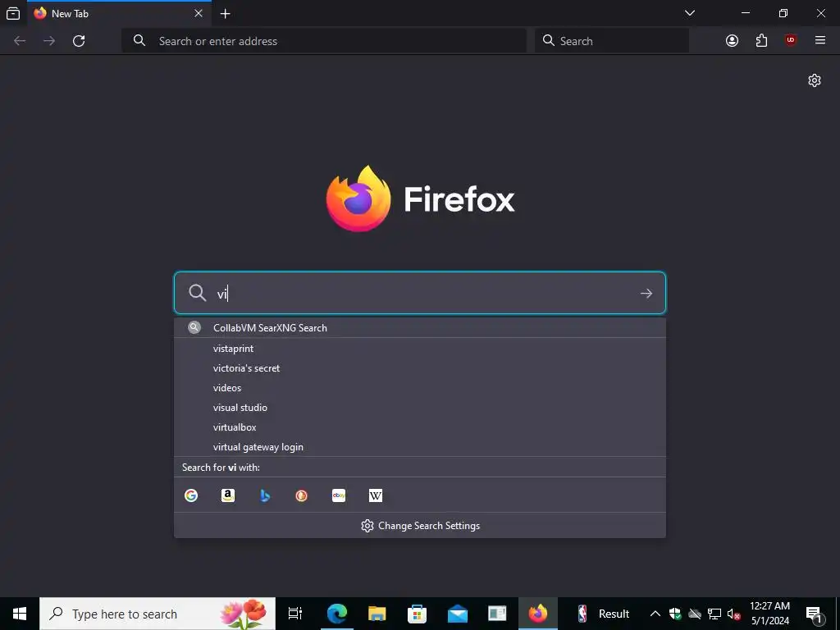
Task: Click the Firefox logo on the page
Action: 420,199
